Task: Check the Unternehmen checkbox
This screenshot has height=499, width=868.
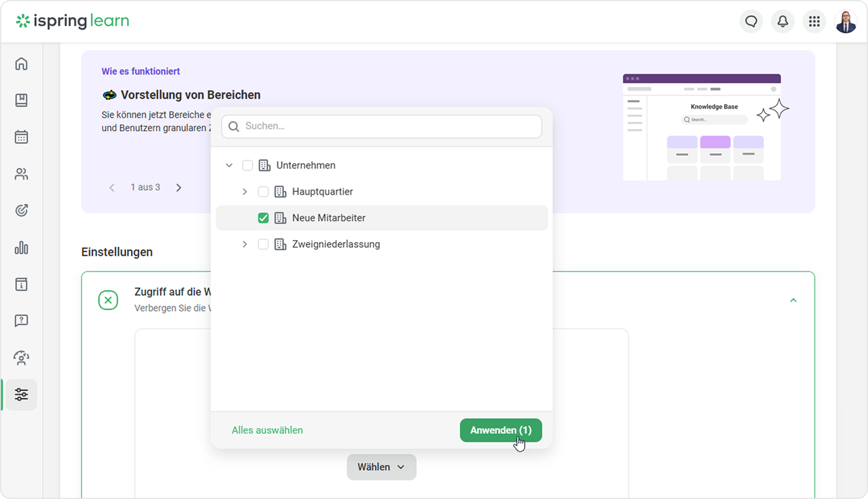Action: tap(247, 166)
